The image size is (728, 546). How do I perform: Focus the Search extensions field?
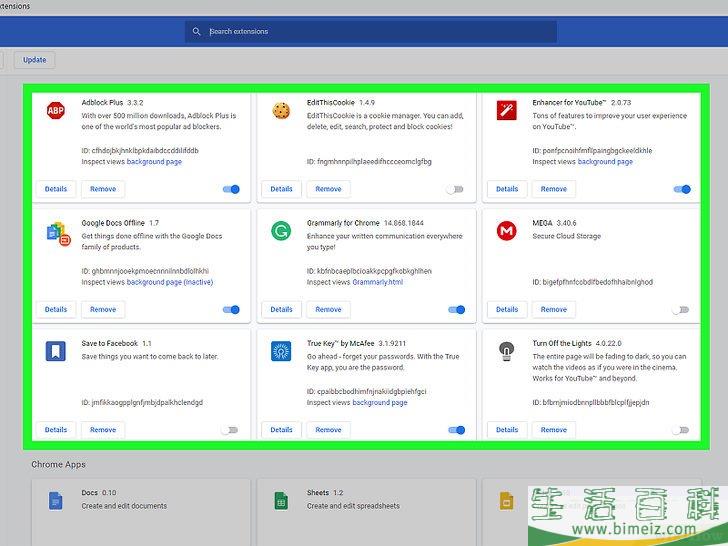coord(370,32)
